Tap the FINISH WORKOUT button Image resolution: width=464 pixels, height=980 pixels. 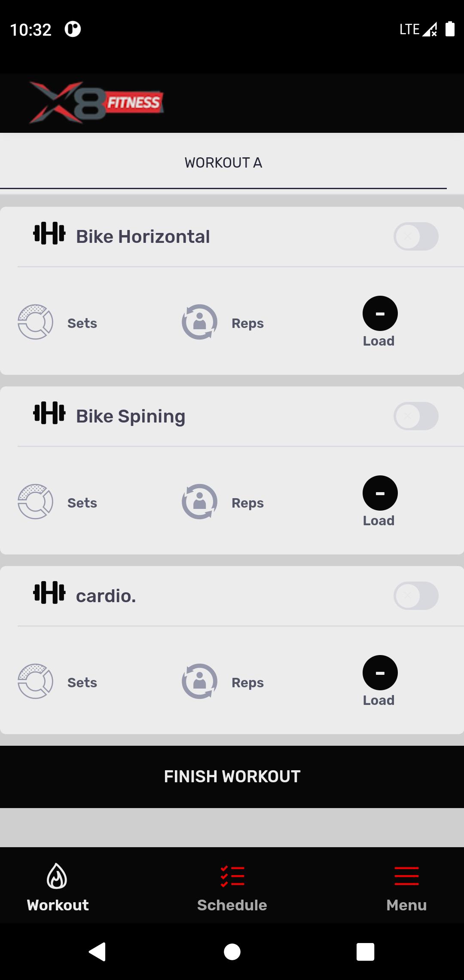(232, 777)
